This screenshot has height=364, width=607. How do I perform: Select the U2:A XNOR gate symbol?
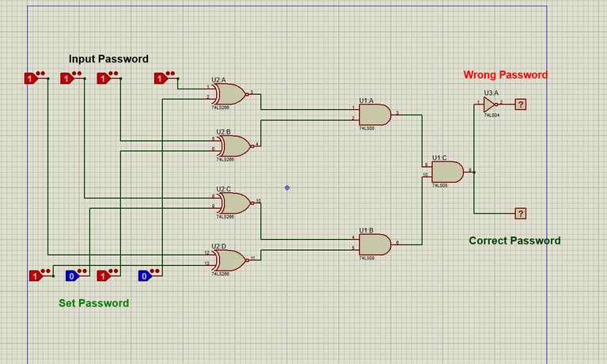coord(230,94)
